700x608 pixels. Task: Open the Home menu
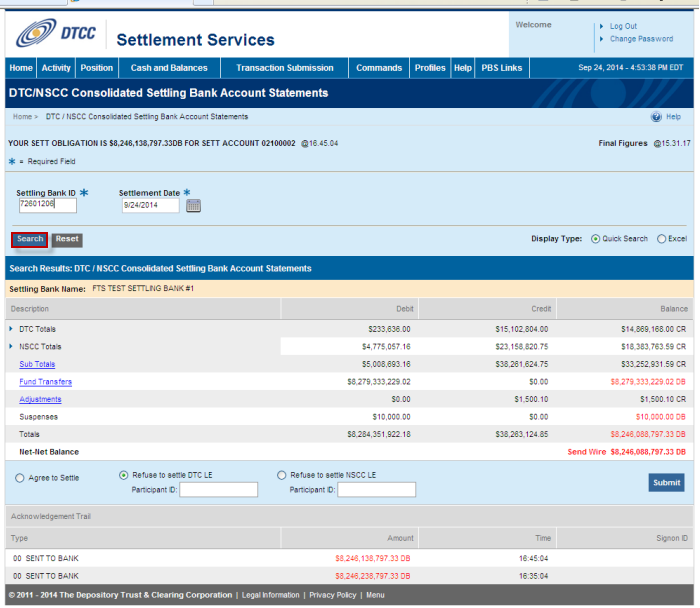click(21, 68)
